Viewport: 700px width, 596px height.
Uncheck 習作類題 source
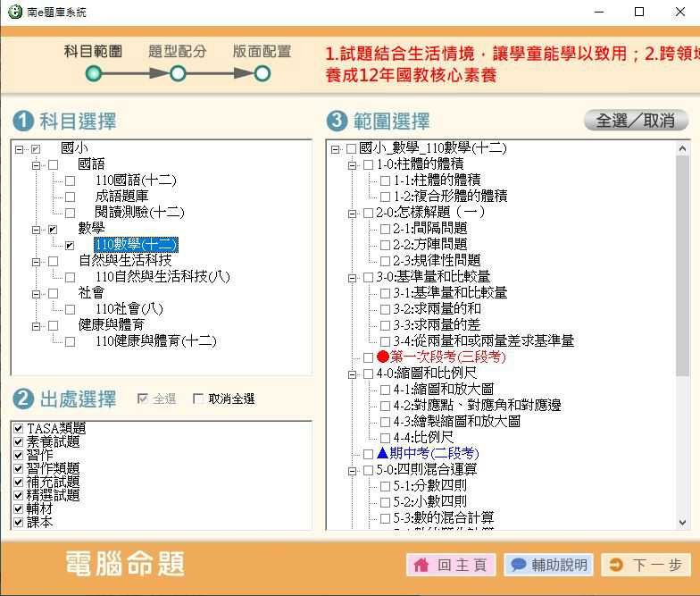click(x=18, y=468)
